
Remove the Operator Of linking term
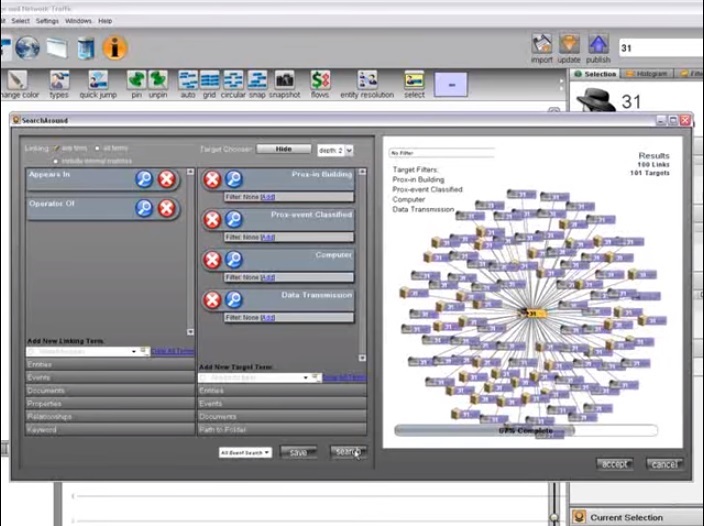click(167, 209)
